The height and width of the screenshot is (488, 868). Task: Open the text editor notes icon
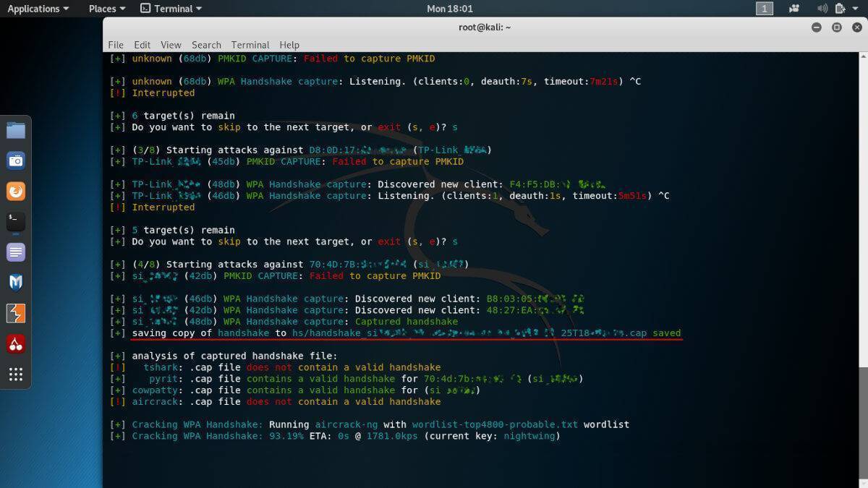(x=16, y=252)
